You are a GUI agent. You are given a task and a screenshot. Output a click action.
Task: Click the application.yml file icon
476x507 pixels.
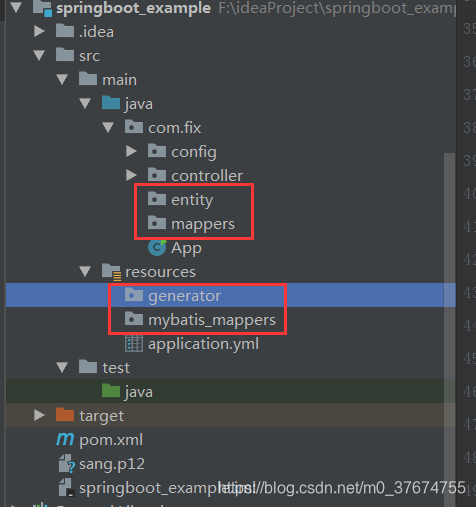(x=134, y=343)
